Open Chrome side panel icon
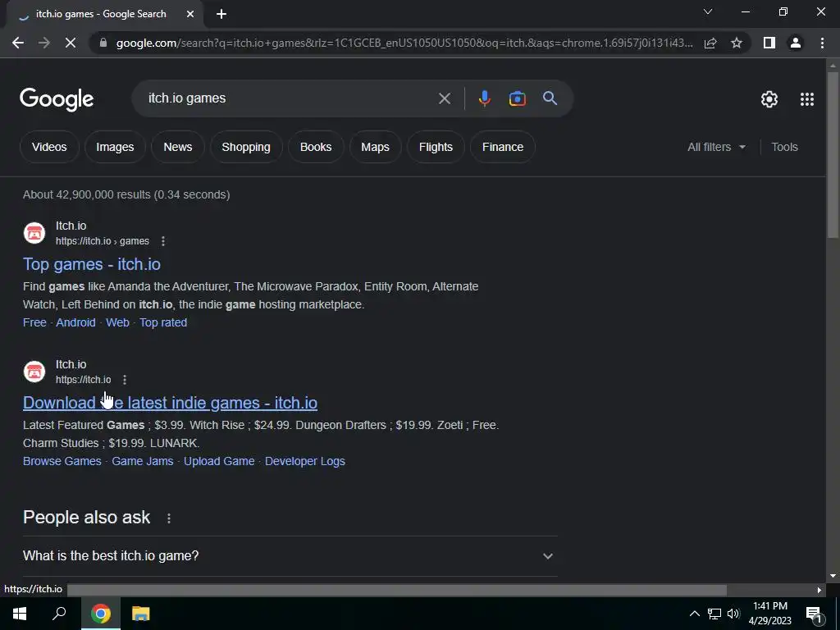Viewport: 840px width, 630px height. (x=769, y=43)
